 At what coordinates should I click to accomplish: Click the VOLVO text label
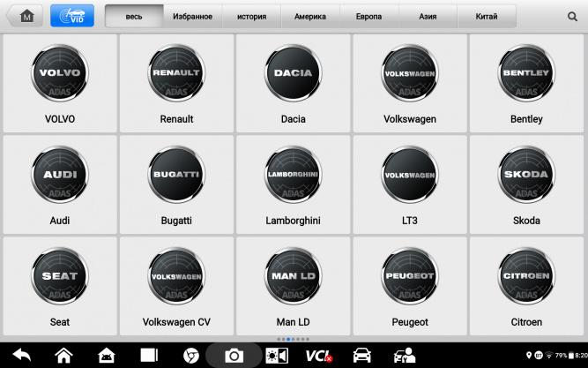point(60,119)
